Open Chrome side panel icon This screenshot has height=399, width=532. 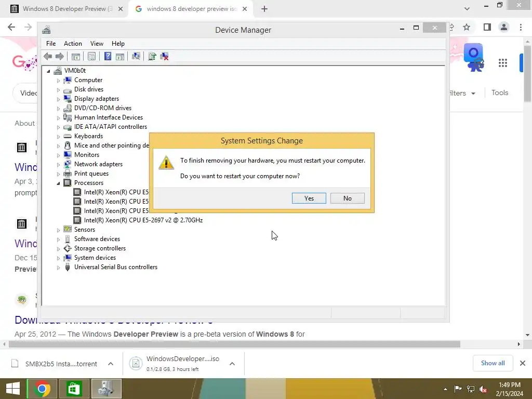pos(487,27)
